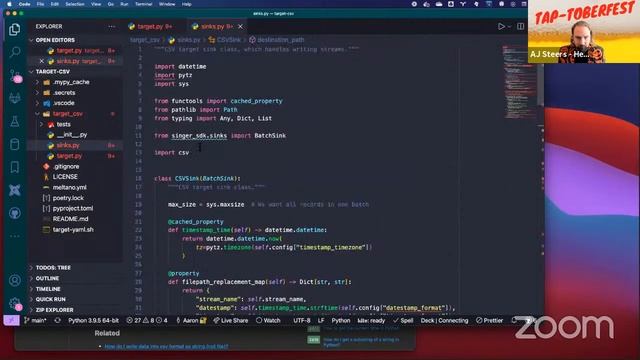Open errors and warnings count in status bar
Screen dimensions: 640x360
[x=147, y=320]
